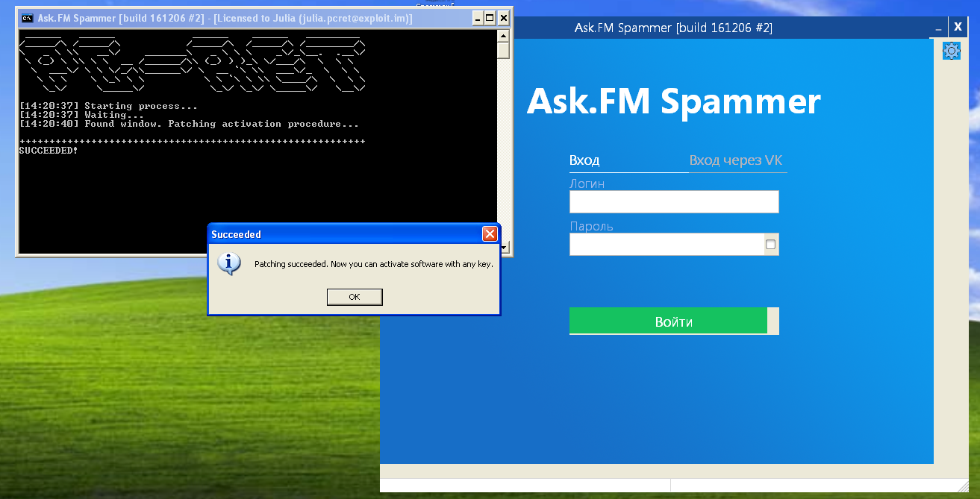This screenshot has width=980, height=499.
Task: Click the 'Patching succeeded' message text
Action: click(x=374, y=264)
